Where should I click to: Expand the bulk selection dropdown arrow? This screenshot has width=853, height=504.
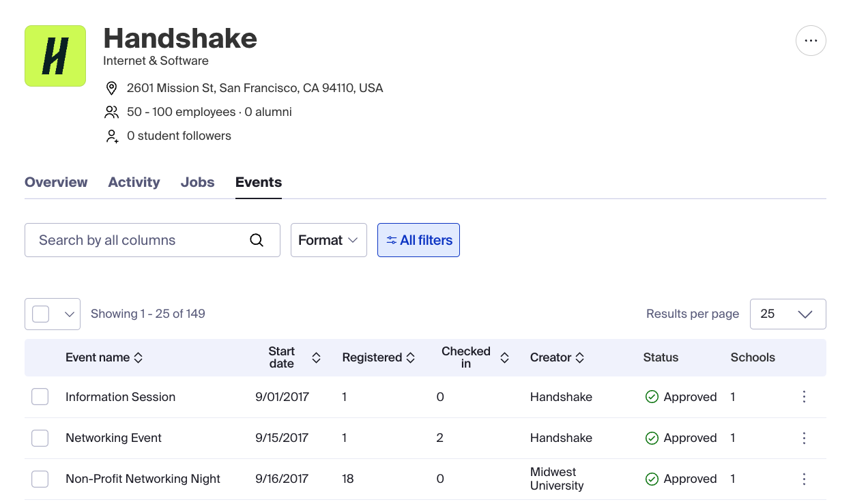pyautogui.click(x=68, y=314)
